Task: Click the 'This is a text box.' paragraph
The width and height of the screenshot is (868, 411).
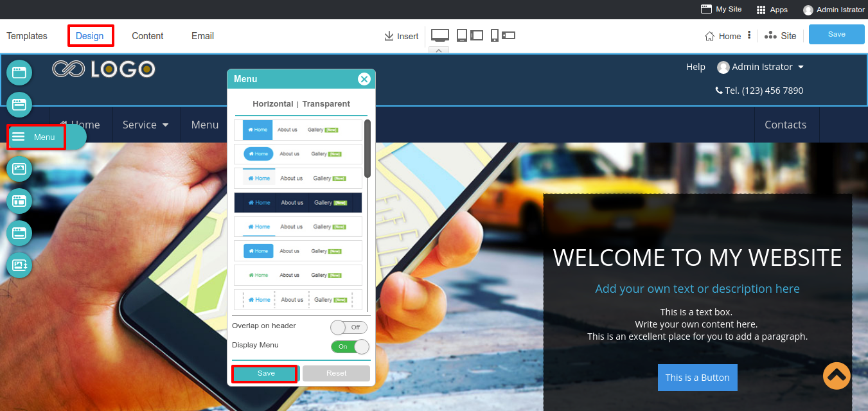Action: [696, 312]
